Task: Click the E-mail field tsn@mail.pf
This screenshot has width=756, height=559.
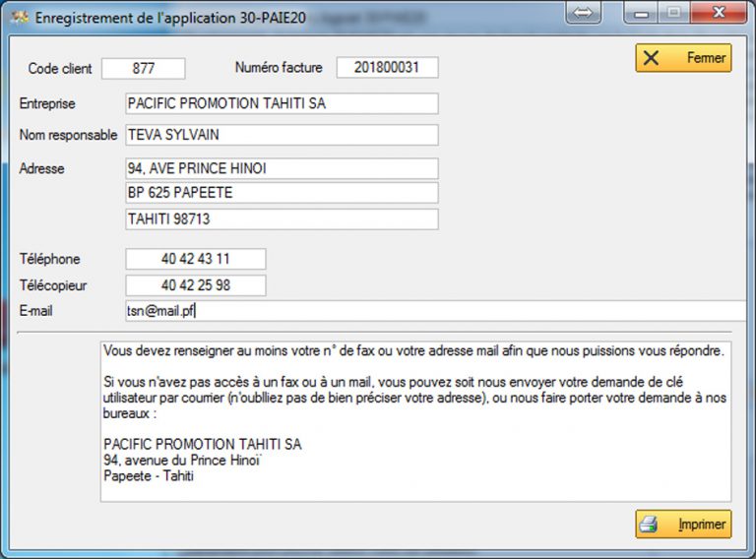Action: [435, 311]
